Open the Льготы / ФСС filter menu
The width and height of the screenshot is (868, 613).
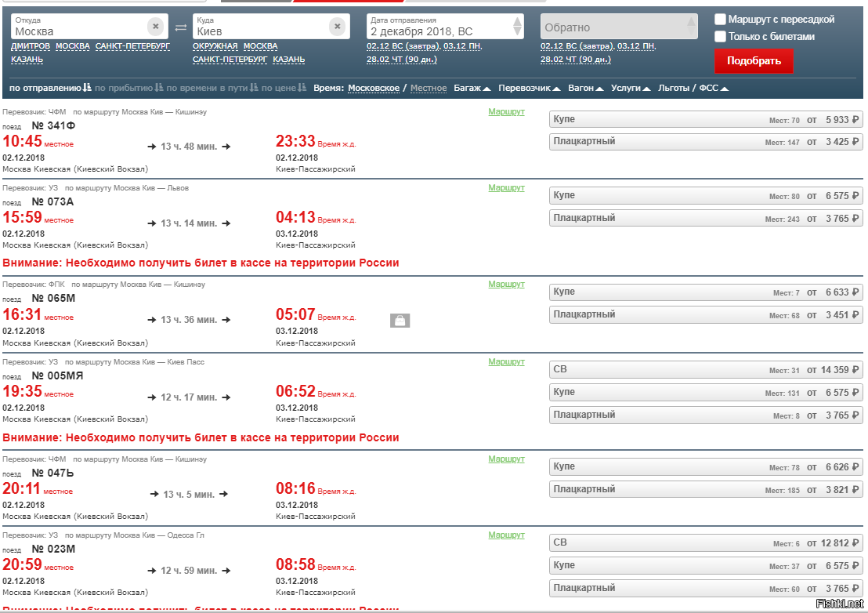(x=693, y=88)
